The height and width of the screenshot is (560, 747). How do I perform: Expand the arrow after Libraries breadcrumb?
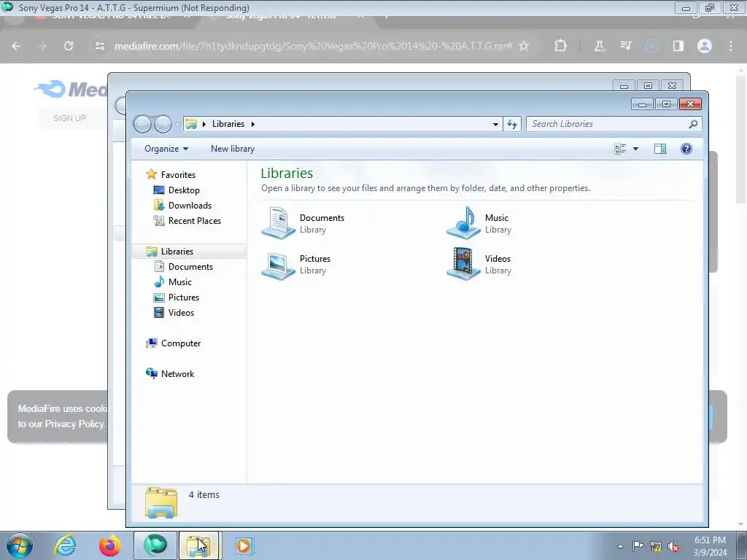253,124
